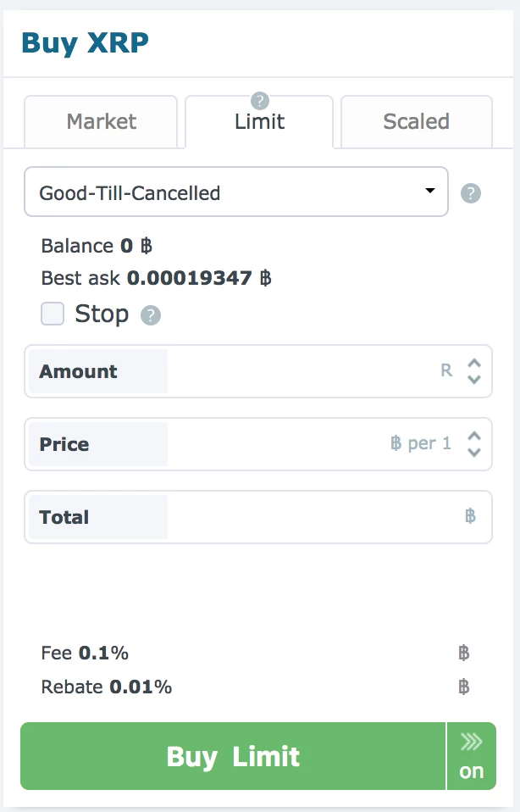Decrement Price using the down stepper arrow

click(473, 451)
